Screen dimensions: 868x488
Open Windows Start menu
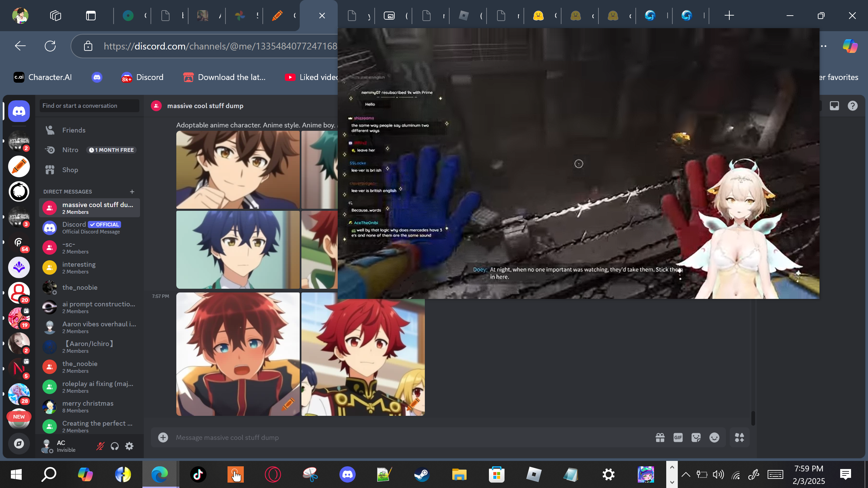pyautogui.click(x=16, y=474)
